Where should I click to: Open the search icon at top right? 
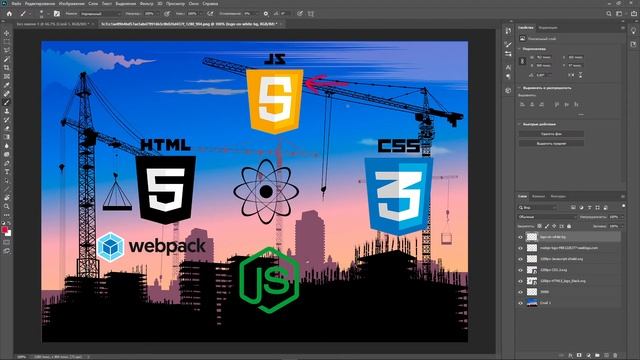click(x=609, y=13)
